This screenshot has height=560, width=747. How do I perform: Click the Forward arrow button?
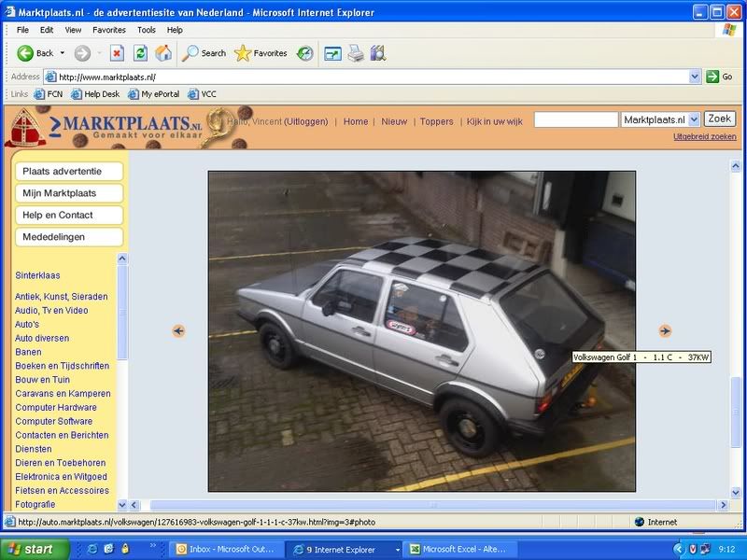point(82,53)
